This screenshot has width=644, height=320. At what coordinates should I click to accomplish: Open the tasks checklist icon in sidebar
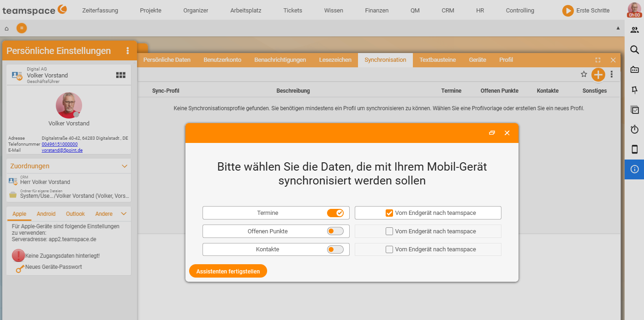(634, 110)
